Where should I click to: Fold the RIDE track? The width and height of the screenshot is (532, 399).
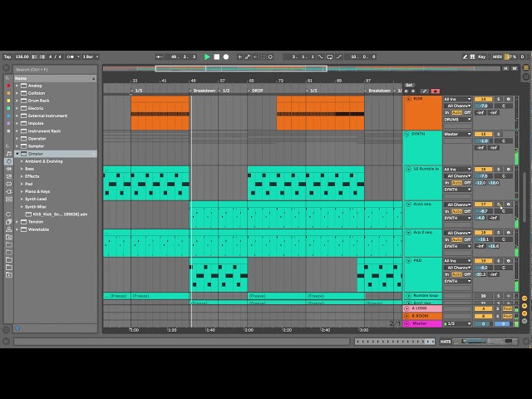click(408, 99)
